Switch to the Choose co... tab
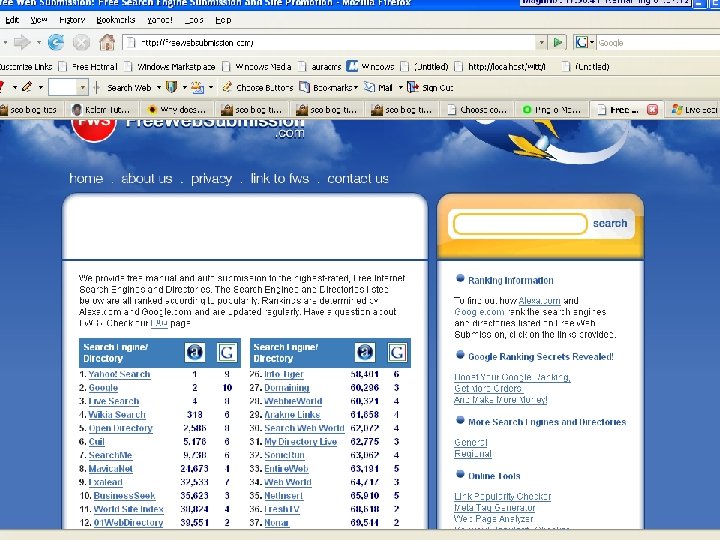Screen dimensions: 720x540 coord(477,109)
